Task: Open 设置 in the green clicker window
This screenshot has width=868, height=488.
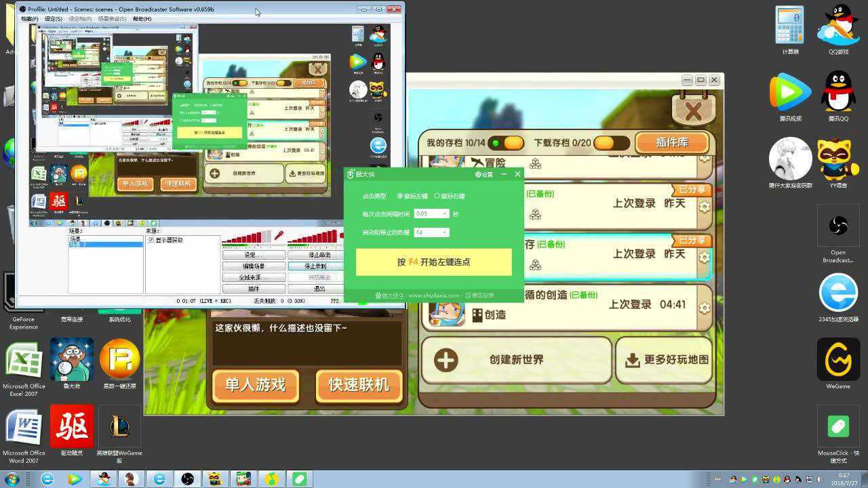Action: point(484,174)
